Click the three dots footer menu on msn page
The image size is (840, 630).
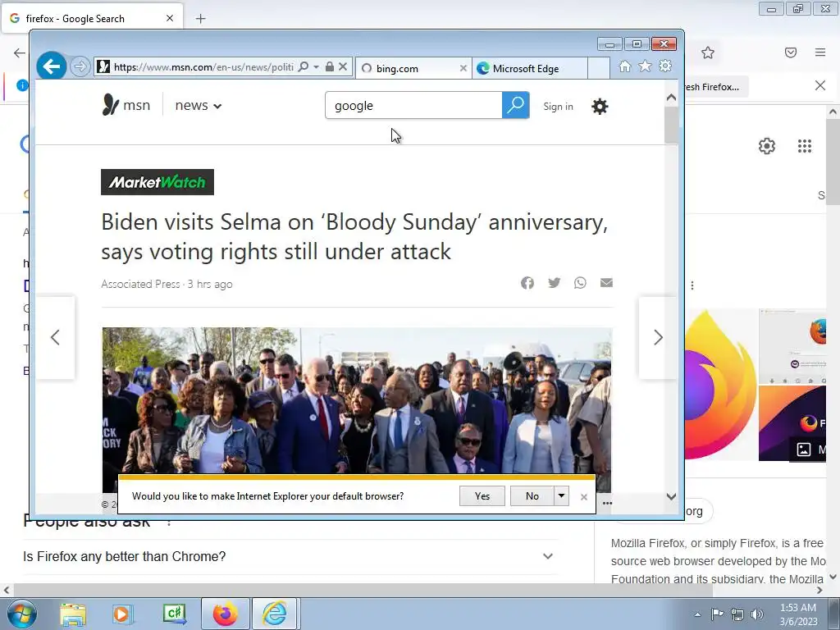point(607,503)
